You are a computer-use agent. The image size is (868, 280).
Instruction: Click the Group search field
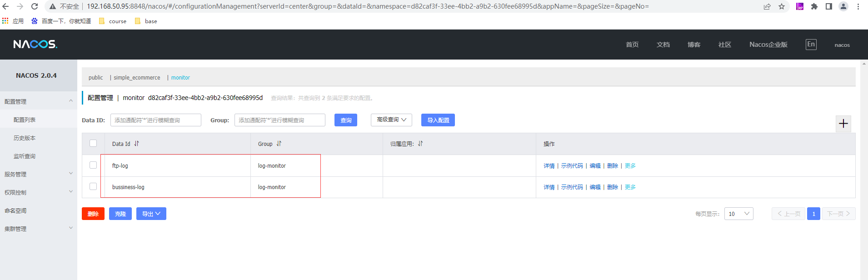(x=280, y=120)
